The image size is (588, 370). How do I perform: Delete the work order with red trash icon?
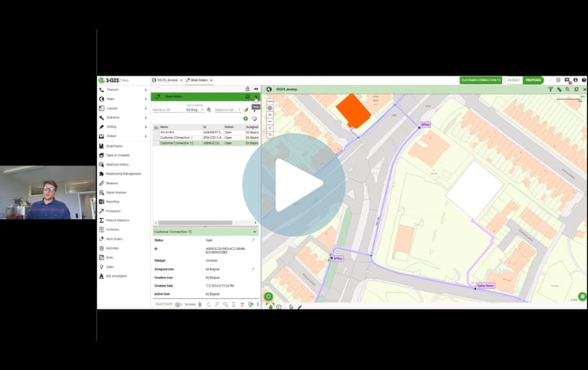click(x=243, y=305)
